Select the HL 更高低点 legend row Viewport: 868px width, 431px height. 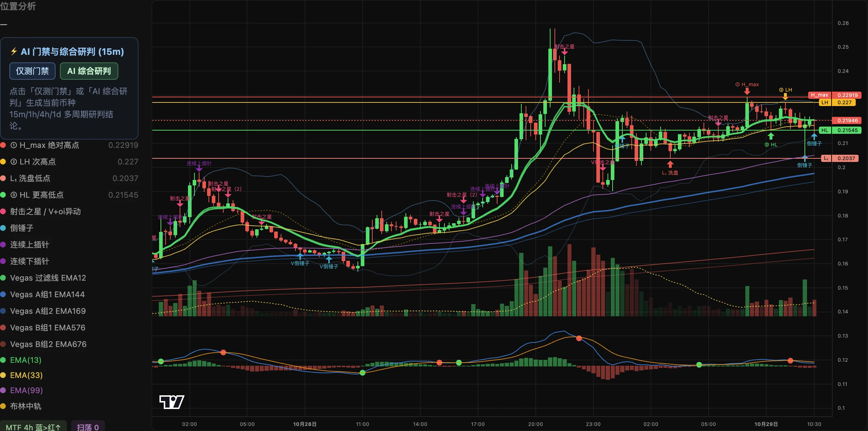[x=69, y=195]
